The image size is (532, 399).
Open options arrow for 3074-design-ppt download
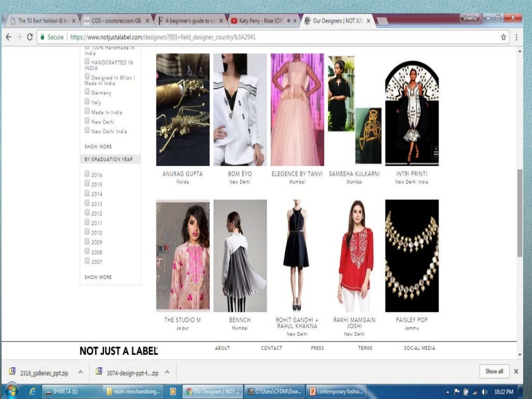(167, 372)
